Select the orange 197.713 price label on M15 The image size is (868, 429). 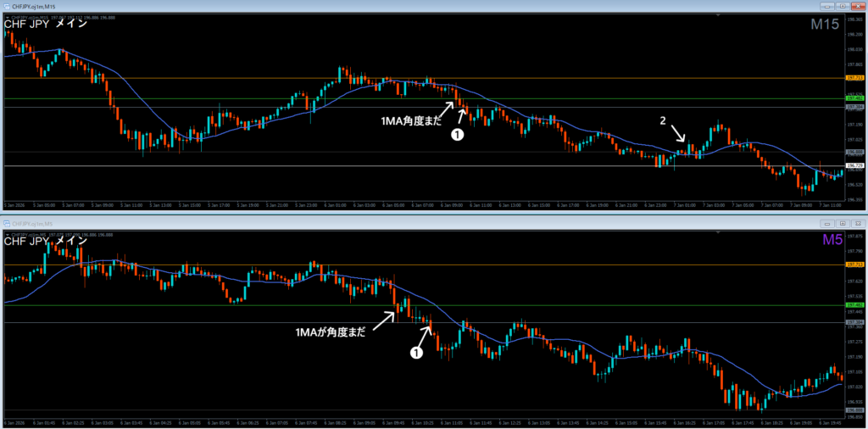[855, 79]
